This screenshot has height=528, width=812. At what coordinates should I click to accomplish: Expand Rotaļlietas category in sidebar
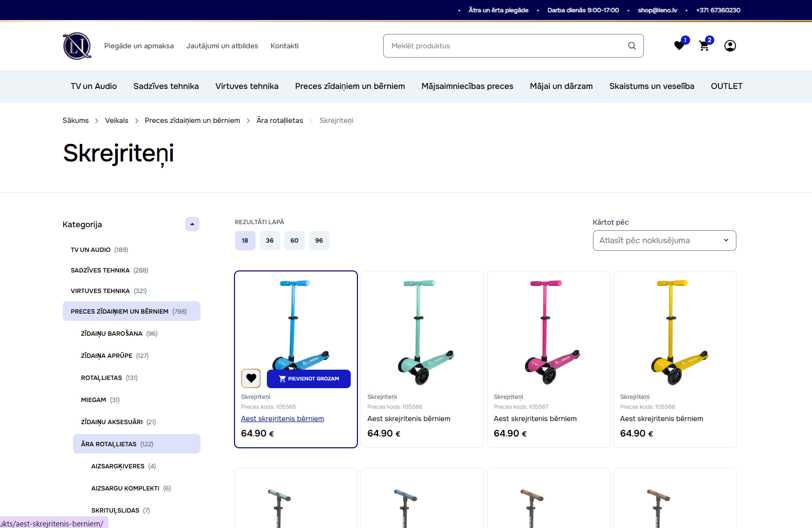click(x=102, y=378)
